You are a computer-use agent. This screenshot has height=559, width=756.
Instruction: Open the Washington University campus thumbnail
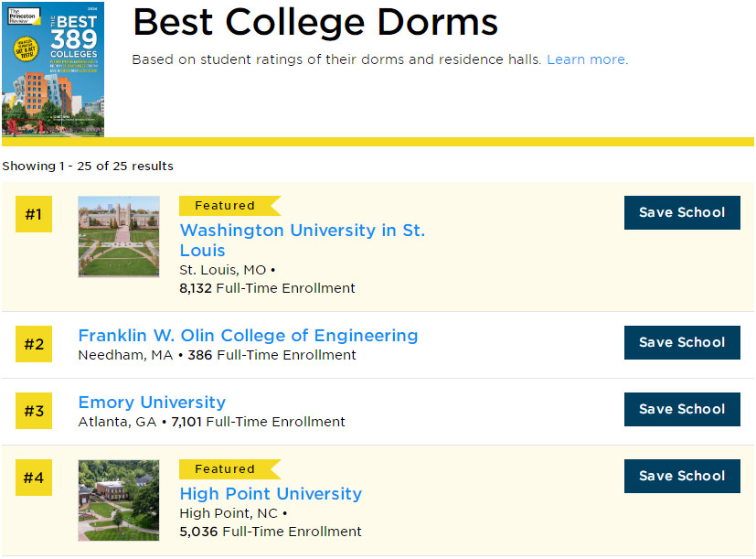pos(119,237)
